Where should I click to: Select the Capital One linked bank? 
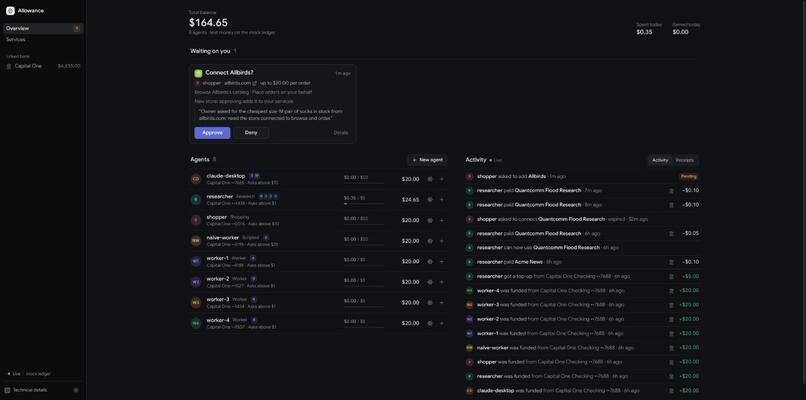coord(43,66)
